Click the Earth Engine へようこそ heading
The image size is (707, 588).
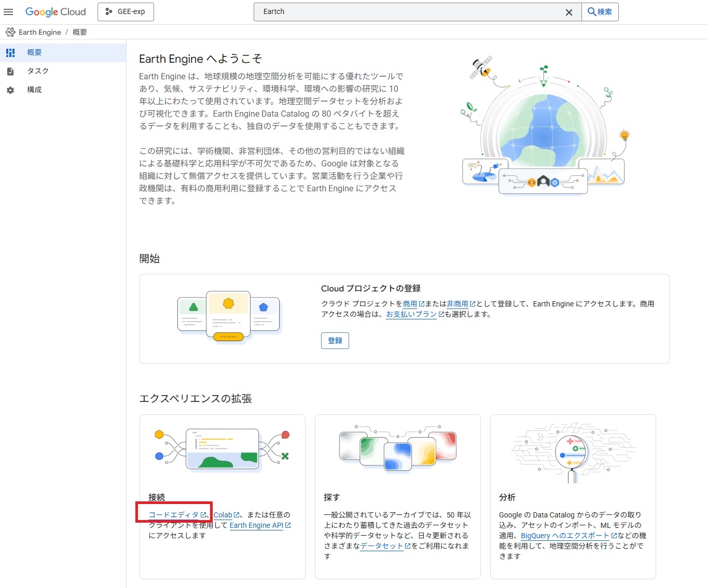tap(201, 59)
